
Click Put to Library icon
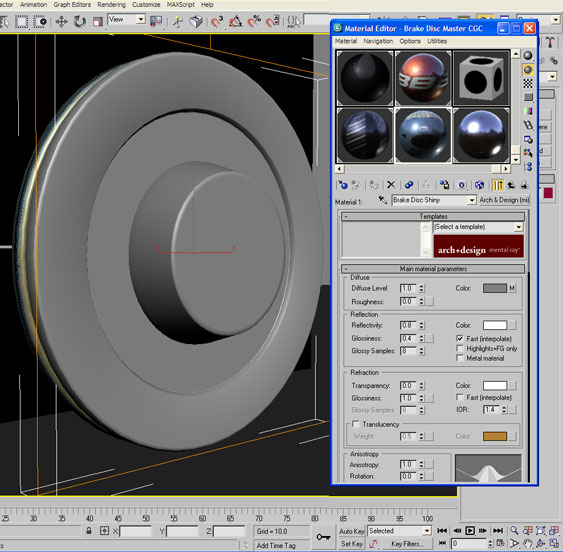click(x=444, y=185)
